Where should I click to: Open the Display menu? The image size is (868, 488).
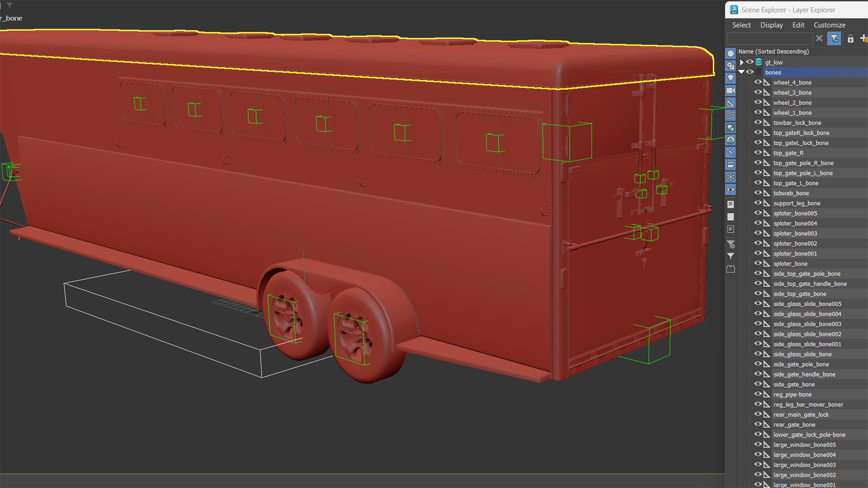coord(771,25)
